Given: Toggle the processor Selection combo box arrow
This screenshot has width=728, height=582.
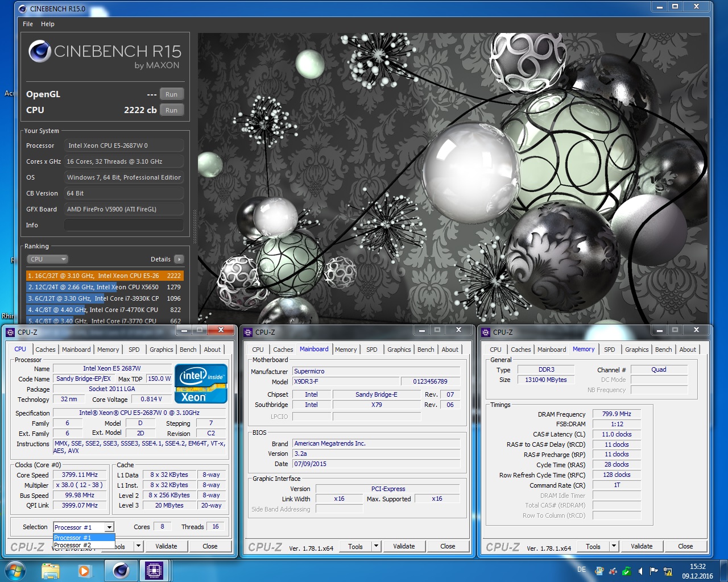Looking at the screenshot, I should [109, 527].
